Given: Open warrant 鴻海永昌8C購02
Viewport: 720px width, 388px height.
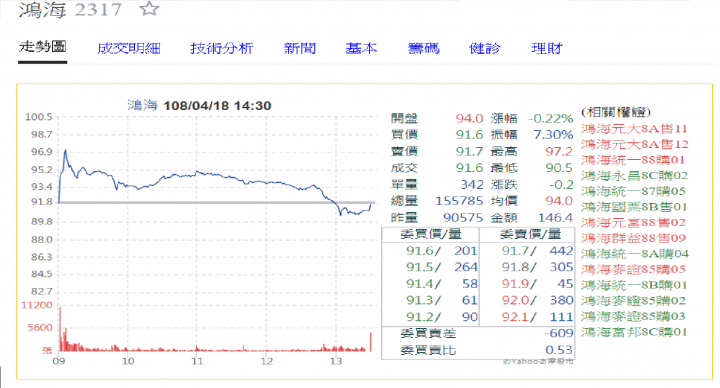Looking at the screenshot, I should pos(634,175).
